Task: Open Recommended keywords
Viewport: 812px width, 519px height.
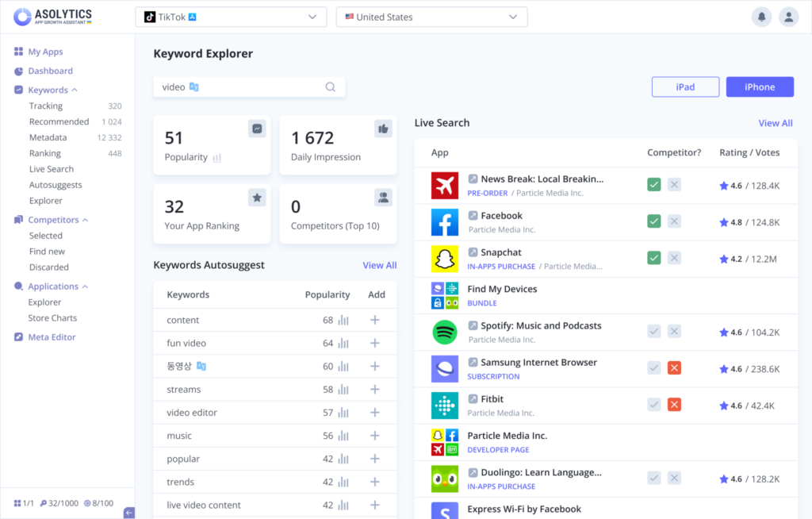Action: tap(59, 122)
